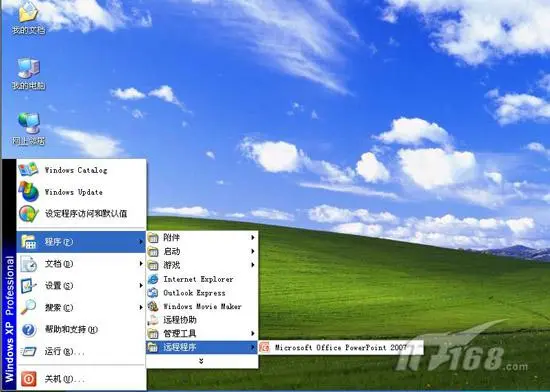Expand the 搜索 submenu arrow
Image resolution: width=550 pixels, height=392 pixels.
pos(141,307)
